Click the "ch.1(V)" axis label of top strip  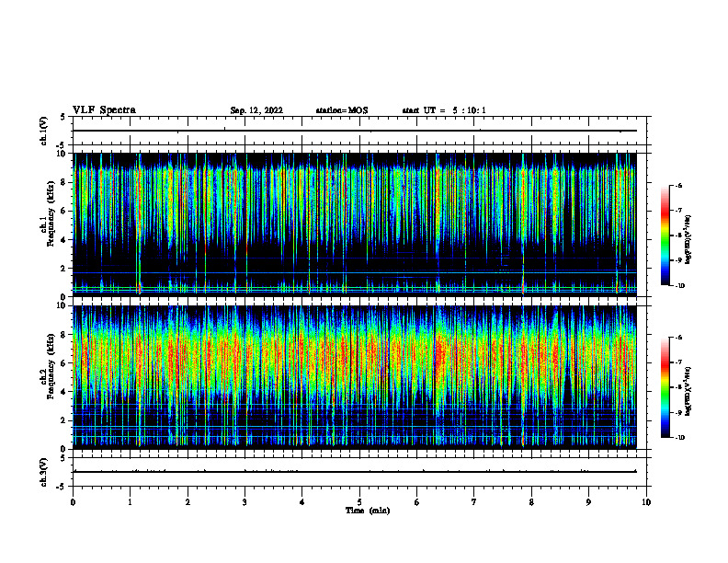(x=44, y=131)
